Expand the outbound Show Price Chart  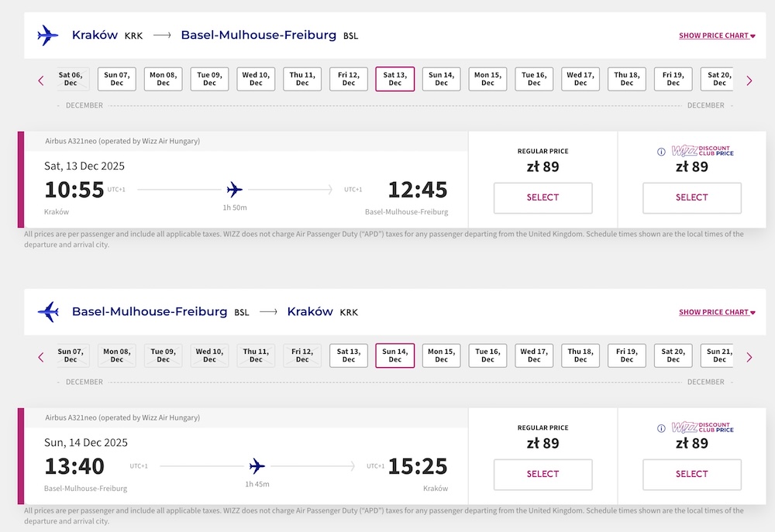tap(717, 36)
